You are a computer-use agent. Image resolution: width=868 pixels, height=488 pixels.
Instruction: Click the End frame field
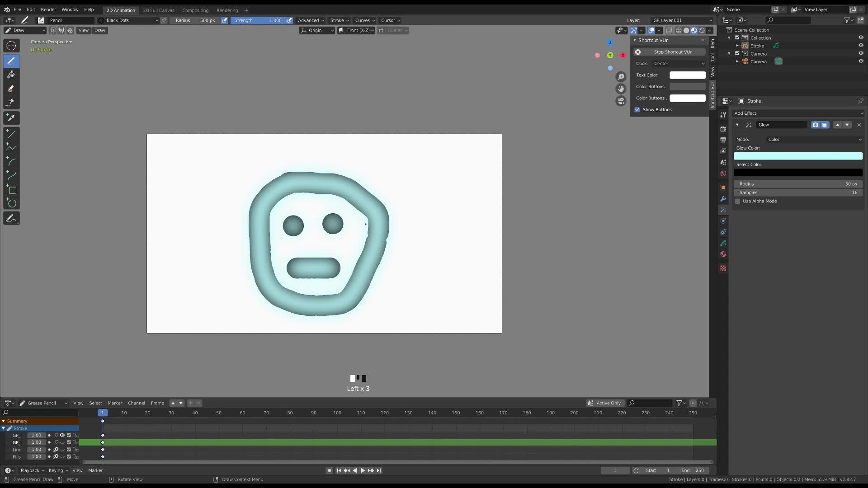point(693,470)
